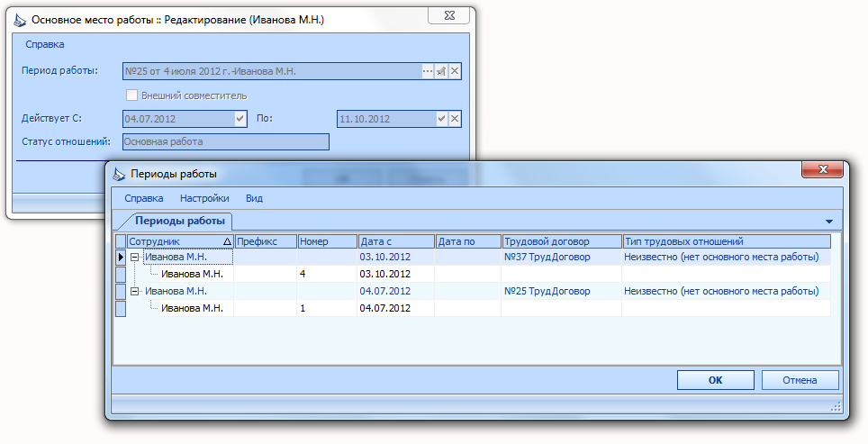Click the Тип трудовых отношений column header

pyautogui.click(x=727, y=241)
